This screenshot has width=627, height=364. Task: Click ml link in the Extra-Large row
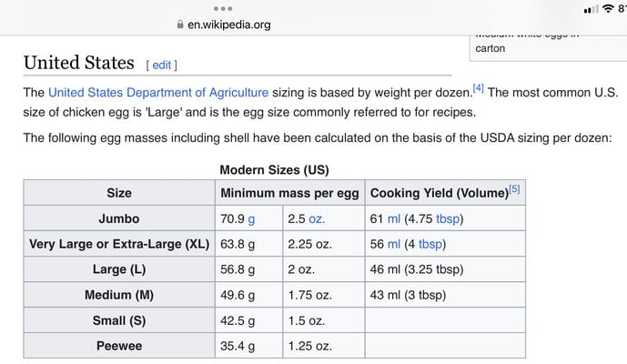394,244
